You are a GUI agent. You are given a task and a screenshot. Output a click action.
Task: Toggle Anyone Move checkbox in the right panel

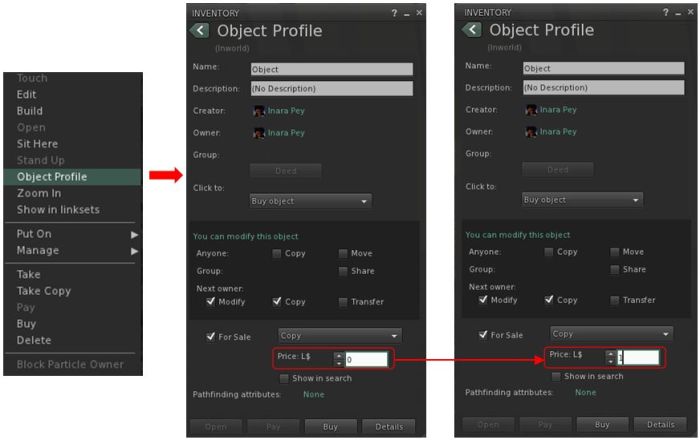(615, 252)
